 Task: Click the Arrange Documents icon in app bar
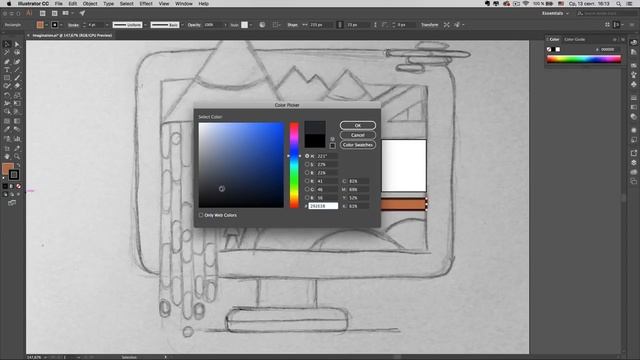66,13
